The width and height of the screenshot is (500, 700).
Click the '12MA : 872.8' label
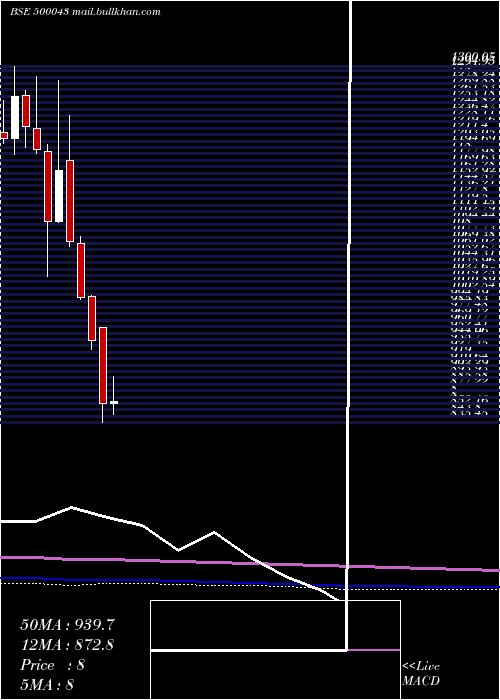click(67, 645)
